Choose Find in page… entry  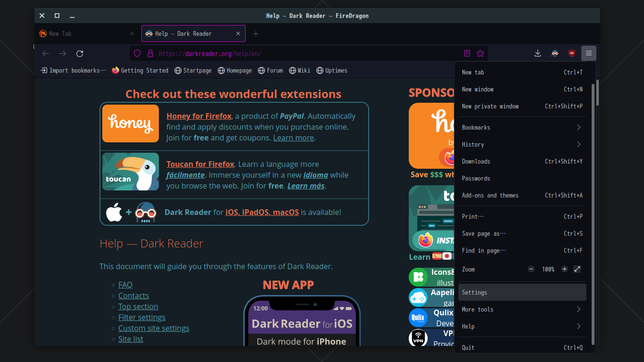522,250
